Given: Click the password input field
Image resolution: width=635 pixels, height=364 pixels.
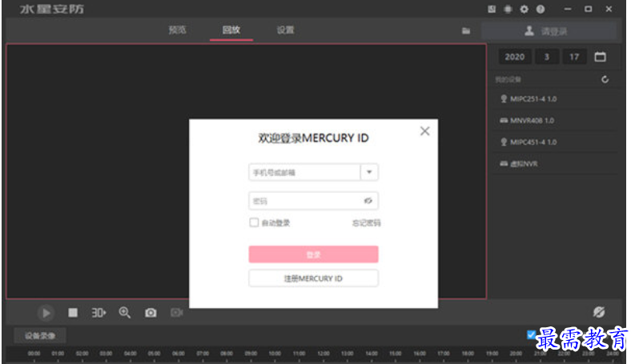Looking at the screenshot, I should 313,201.
